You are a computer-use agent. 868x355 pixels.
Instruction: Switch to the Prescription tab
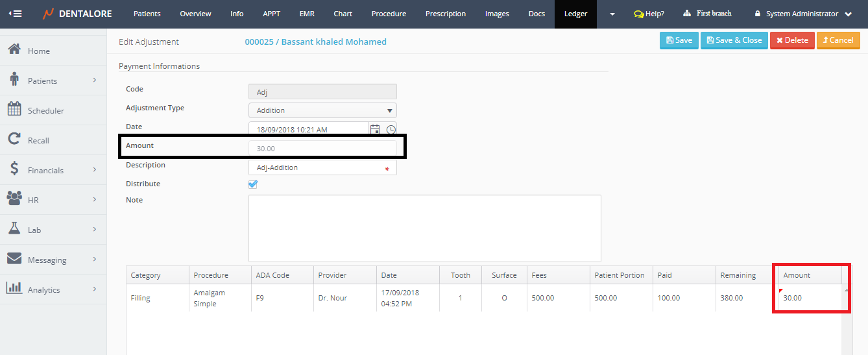(445, 14)
